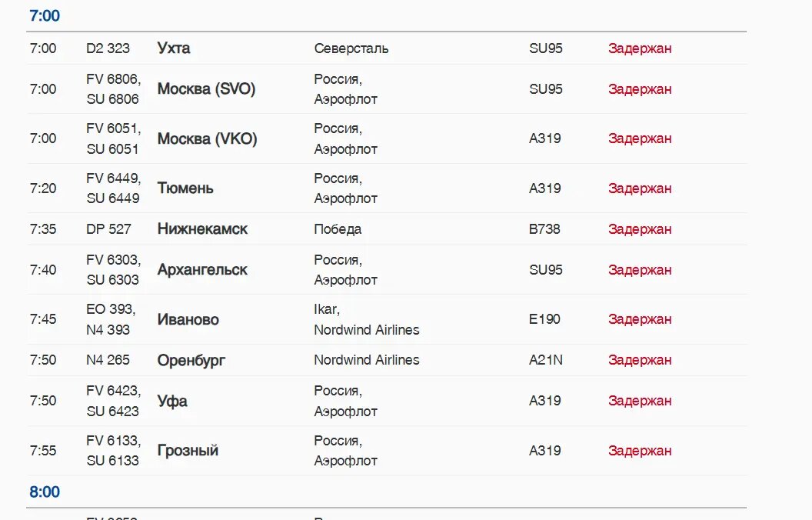Click the Северсталь airline name
This screenshot has width=812, height=520.
351,48
